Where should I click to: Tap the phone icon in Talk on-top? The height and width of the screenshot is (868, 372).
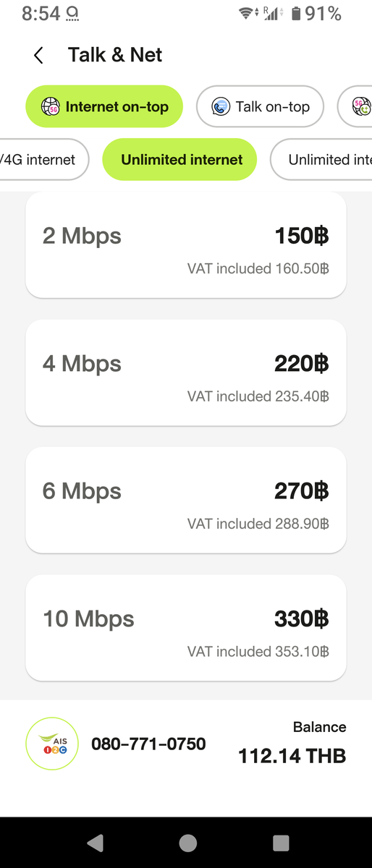(220, 107)
